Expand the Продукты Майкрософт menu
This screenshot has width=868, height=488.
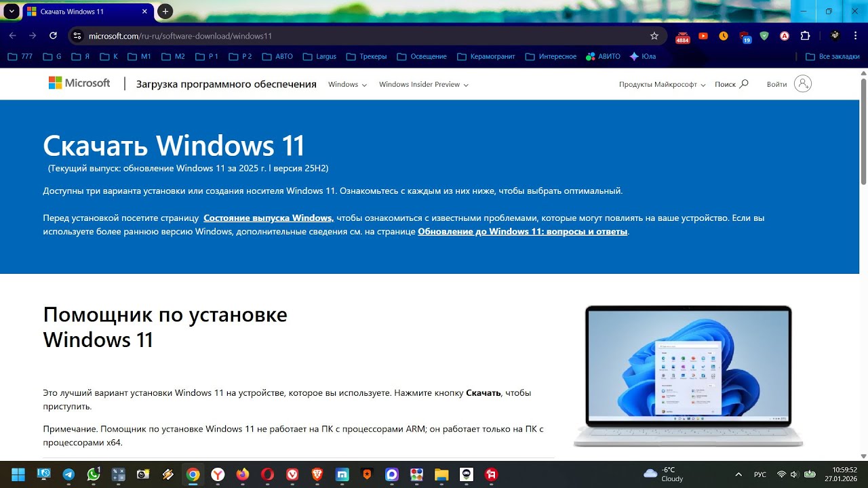663,85
